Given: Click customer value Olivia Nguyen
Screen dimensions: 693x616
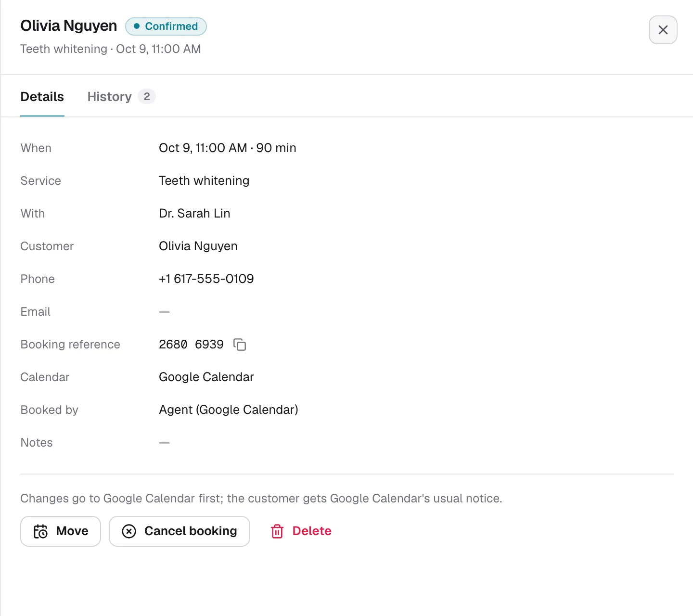Looking at the screenshot, I should click(198, 246).
